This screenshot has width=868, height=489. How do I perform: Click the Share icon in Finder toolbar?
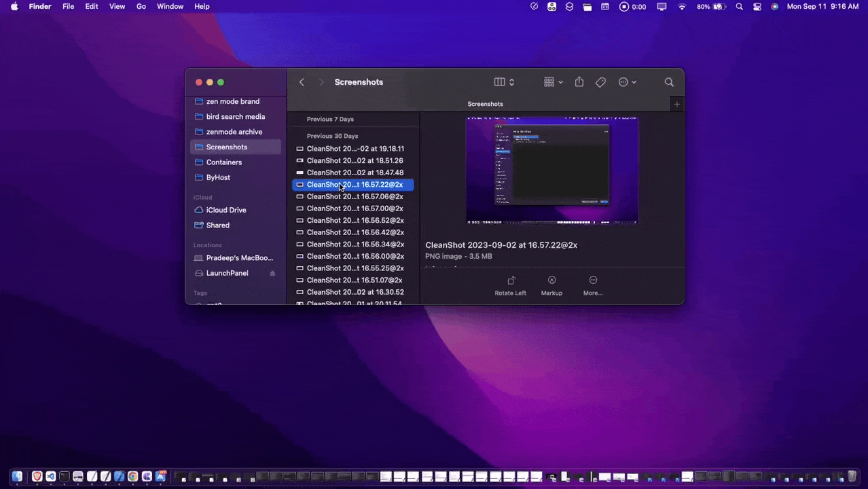pyautogui.click(x=579, y=82)
